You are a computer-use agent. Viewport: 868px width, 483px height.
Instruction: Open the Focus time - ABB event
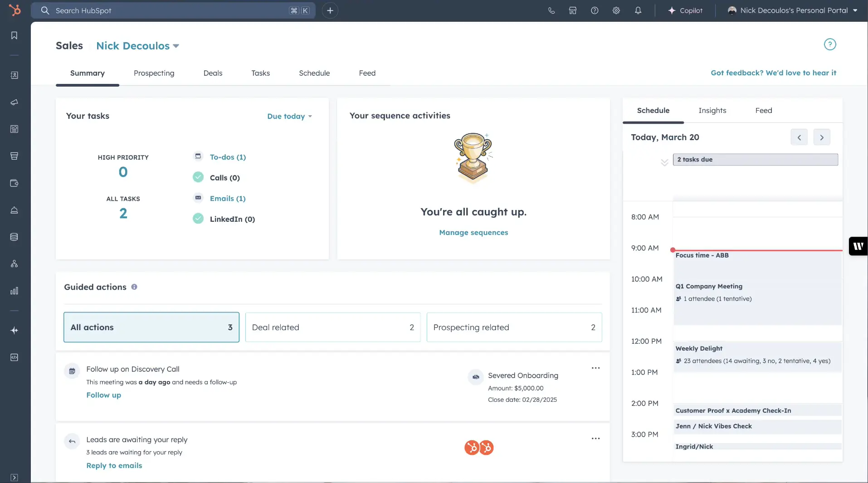pyautogui.click(x=757, y=266)
